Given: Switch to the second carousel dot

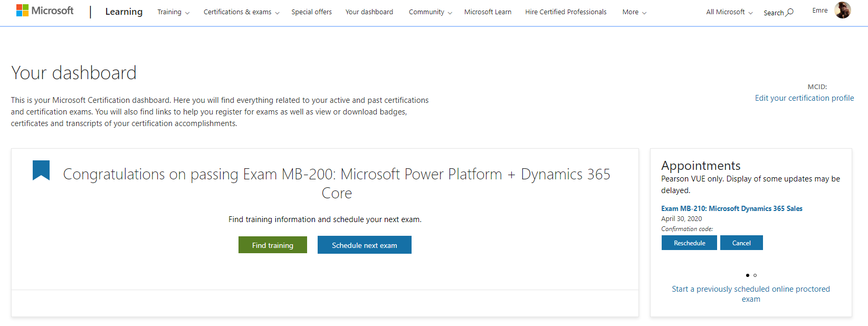Looking at the screenshot, I should coord(755,275).
